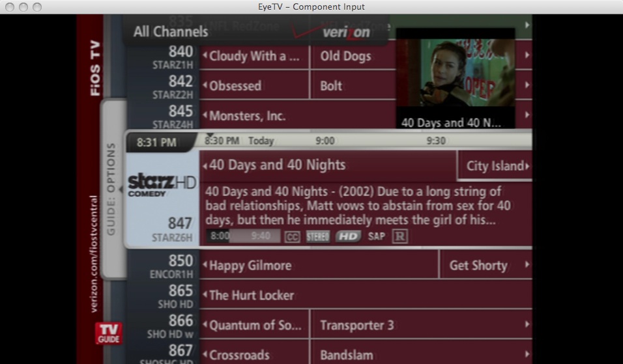The width and height of the screenshot is (623, 364).
Task: Click the R rating icon
Action: (399, 236)
